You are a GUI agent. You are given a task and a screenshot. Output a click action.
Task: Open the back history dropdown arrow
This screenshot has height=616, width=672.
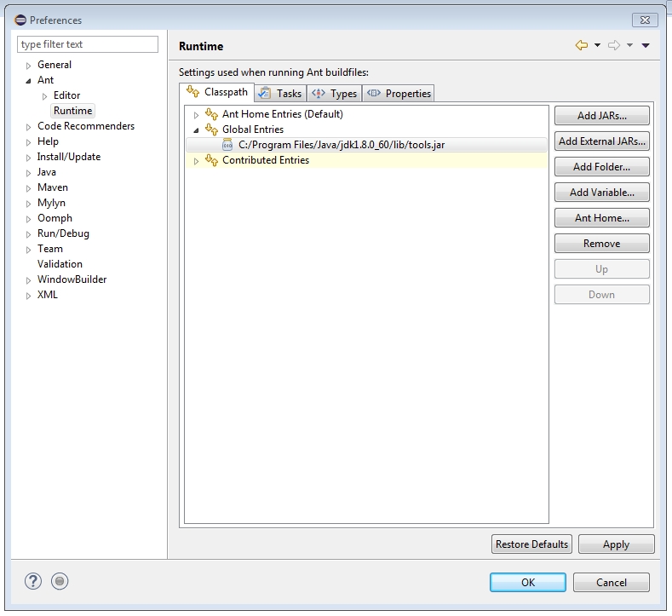(597, 45)
